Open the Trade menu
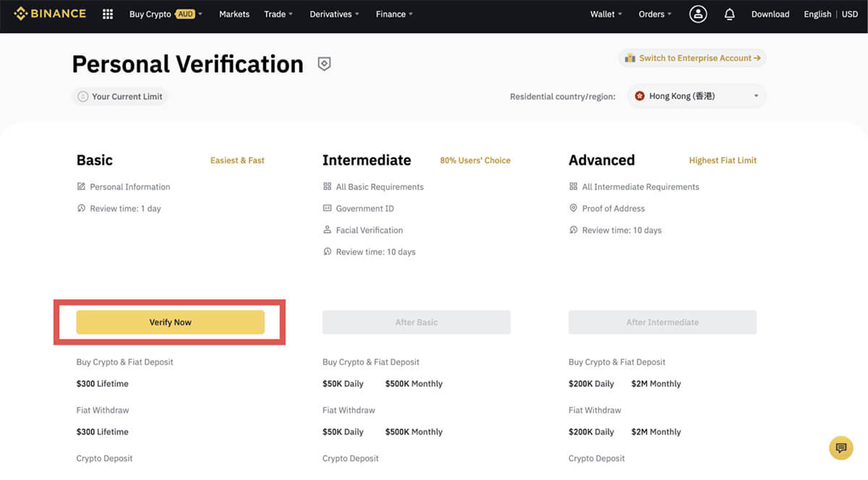The image size is (868, 480). coord(278,14)
